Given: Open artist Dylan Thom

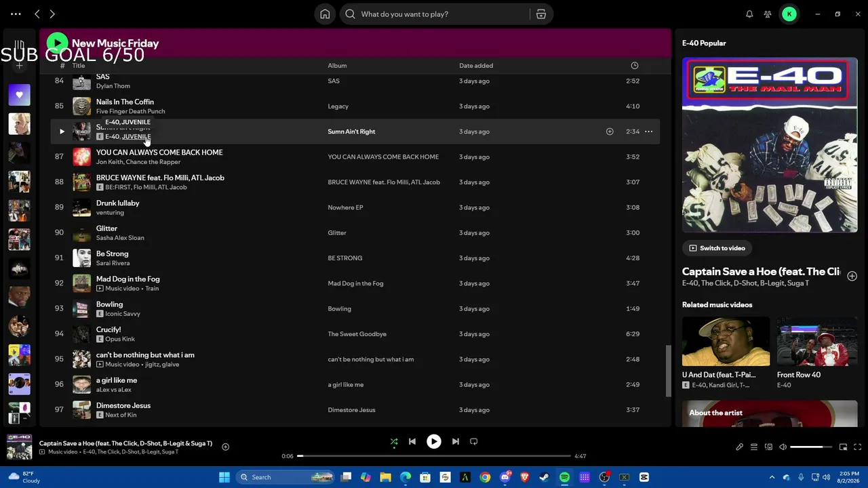Looking at the screenshot, I should coord(113,86).
